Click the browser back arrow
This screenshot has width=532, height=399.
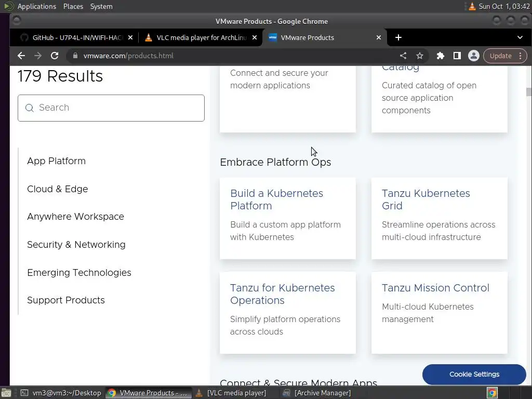pyautogui.click(x=21, y=56)
